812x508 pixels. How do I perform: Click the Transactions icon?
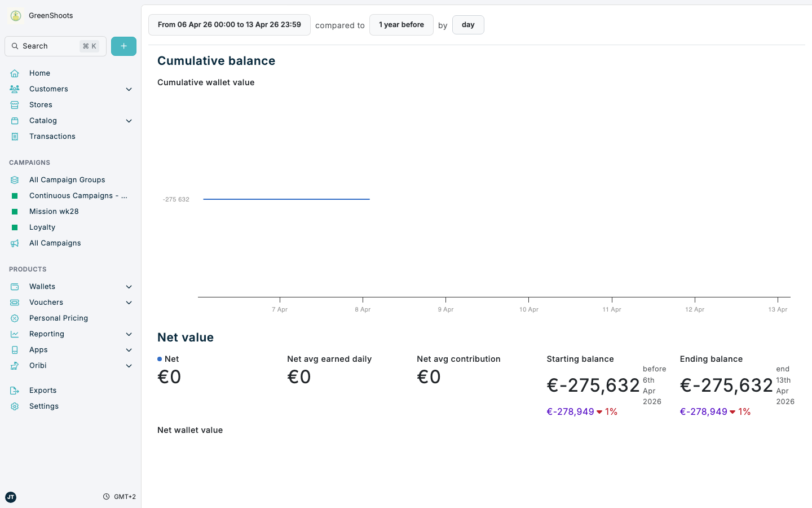14,136
